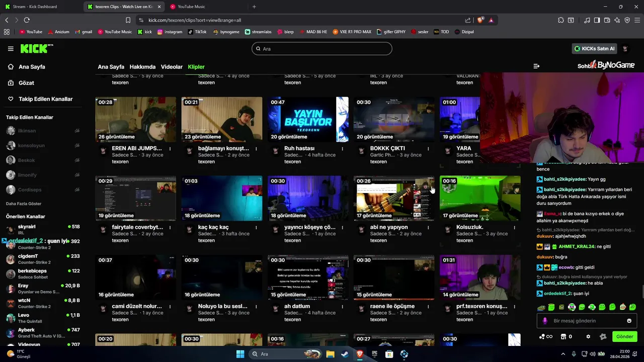Screen dimensions: 644x362
Task: Bookmark this page with the bookmark icon
Action: tap(128, 20)
